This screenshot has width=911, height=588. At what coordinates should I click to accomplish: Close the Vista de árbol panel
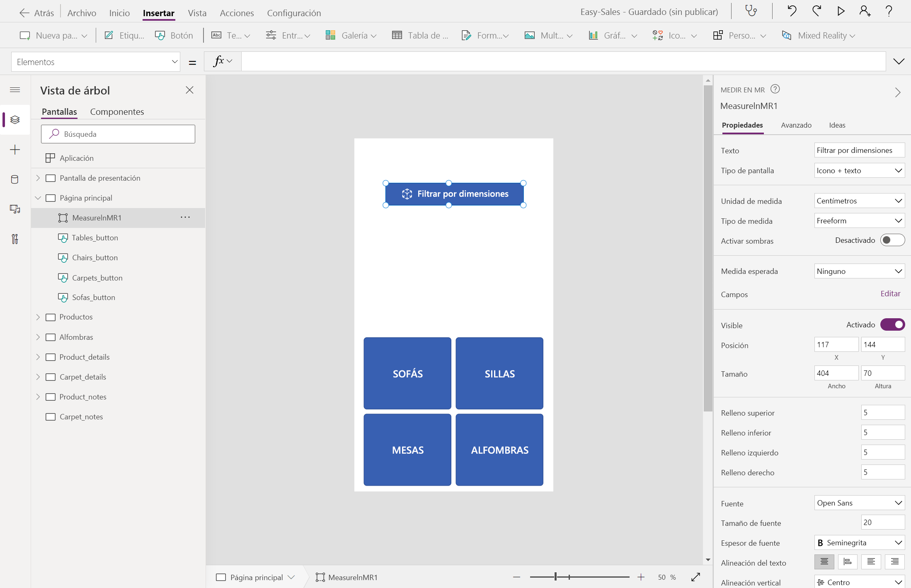point(190,90)
